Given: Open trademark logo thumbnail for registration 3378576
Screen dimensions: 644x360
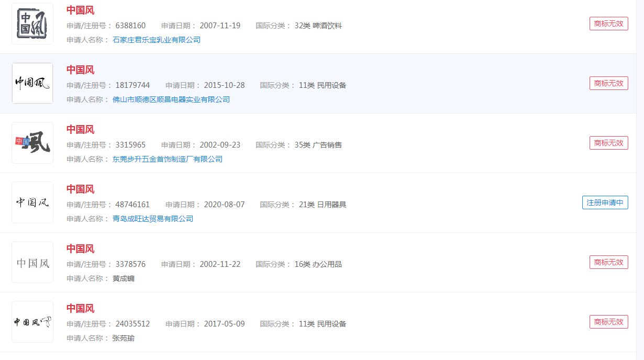Looking at the screenshot, I should tap(32, 262).
